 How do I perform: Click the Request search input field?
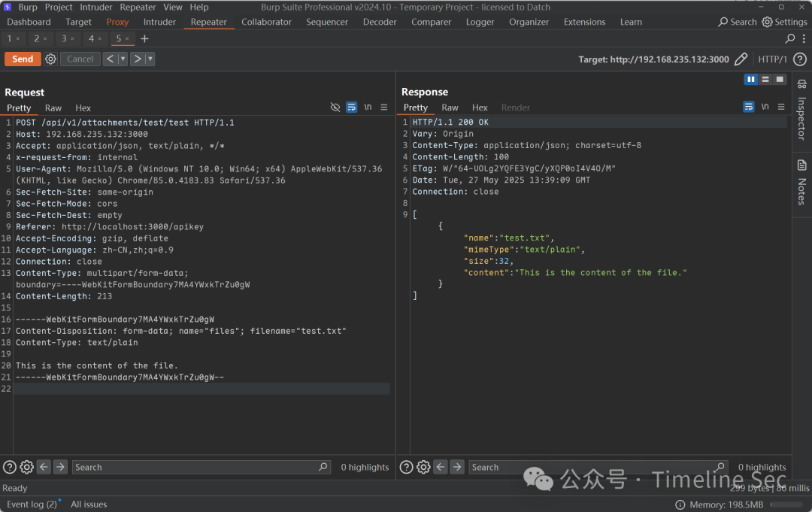click(x=195, y=467)
